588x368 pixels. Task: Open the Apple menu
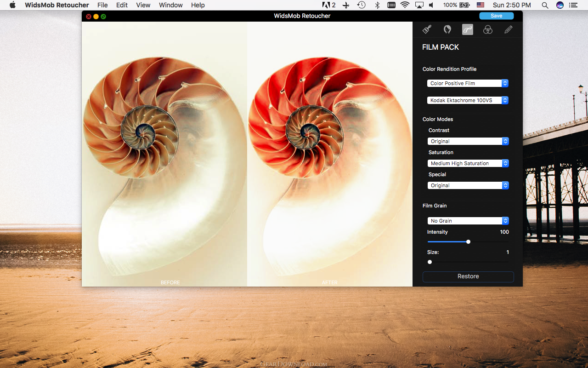coord(13,5)
